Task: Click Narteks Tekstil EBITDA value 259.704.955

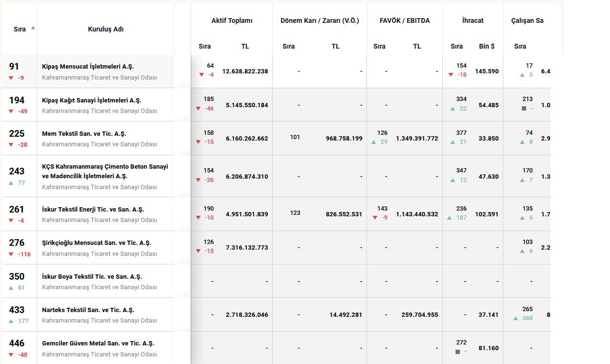Action: pos(417,315)
